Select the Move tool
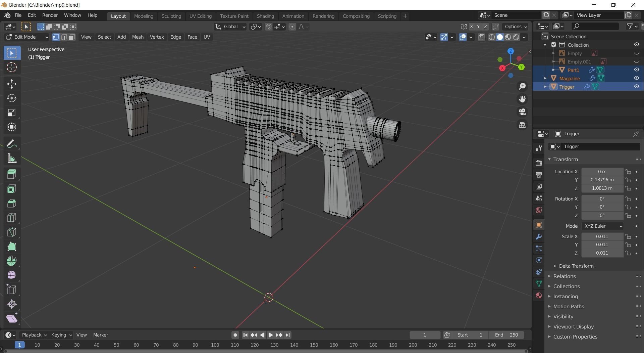Image resolution: width=644 pixels, height=353 pixels. (12, 84)
